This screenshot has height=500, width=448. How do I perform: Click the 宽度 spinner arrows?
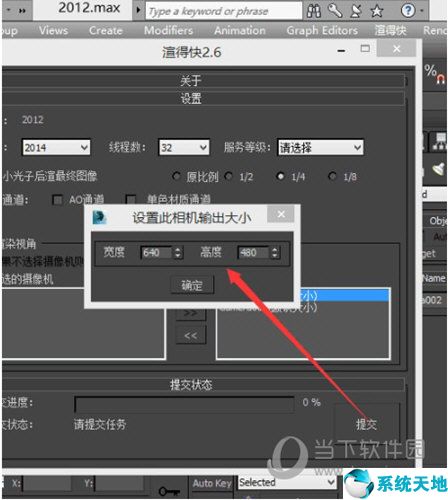[x=178, y=253]
